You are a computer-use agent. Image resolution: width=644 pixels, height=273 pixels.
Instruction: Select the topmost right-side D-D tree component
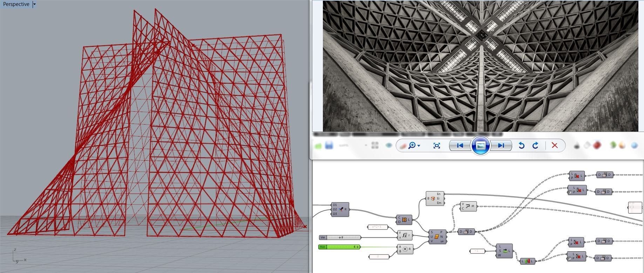[x=605, y=175]
